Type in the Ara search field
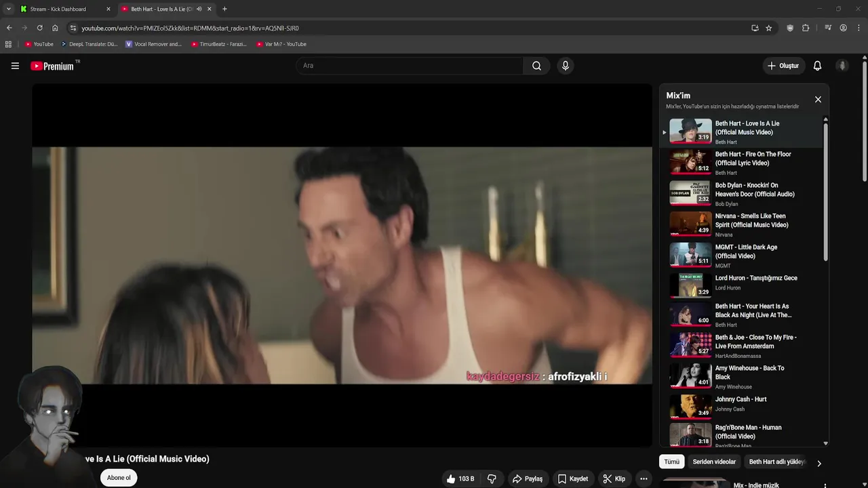This screenshot has height=488, width=868. (409, 66)
